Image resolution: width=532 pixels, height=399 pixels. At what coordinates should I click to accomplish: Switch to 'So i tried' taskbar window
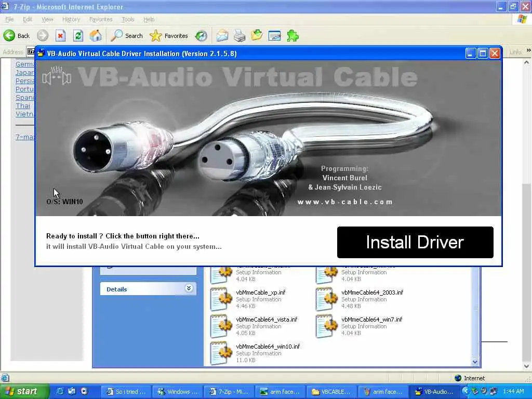[126, 392]
